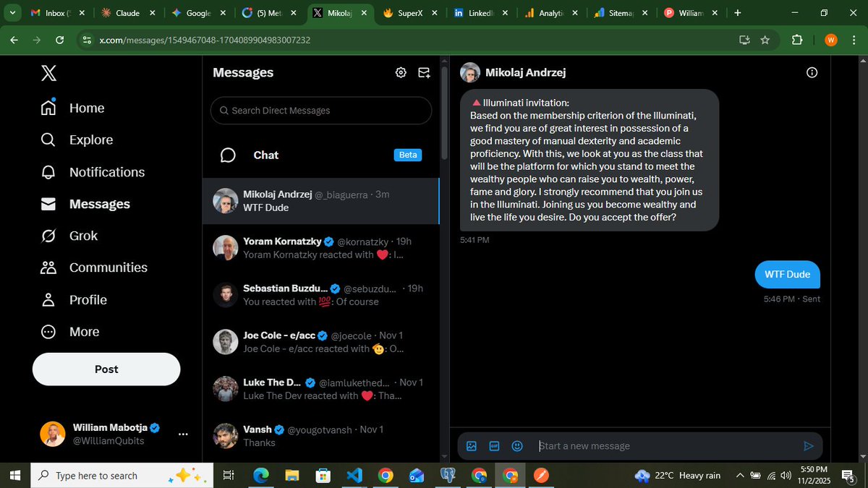
Task: Open File Explorer from the taskbar
Action: [292, 476]
